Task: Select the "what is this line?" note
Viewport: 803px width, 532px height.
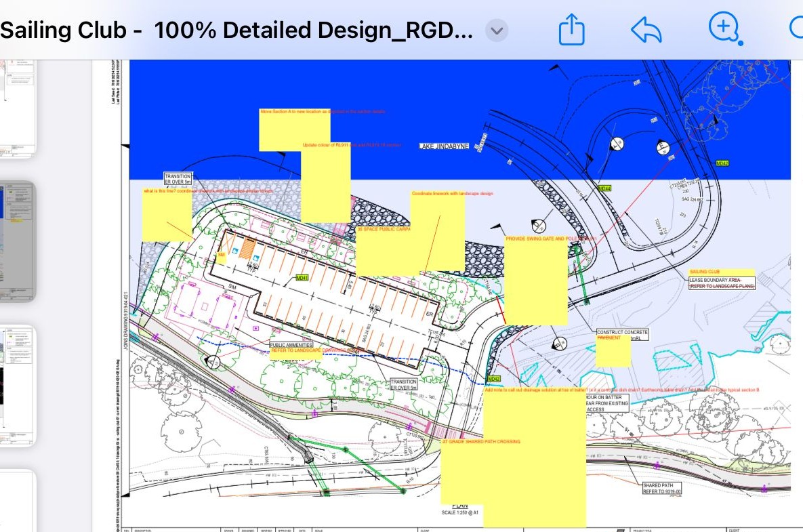Action: click(x=167, y=217)
